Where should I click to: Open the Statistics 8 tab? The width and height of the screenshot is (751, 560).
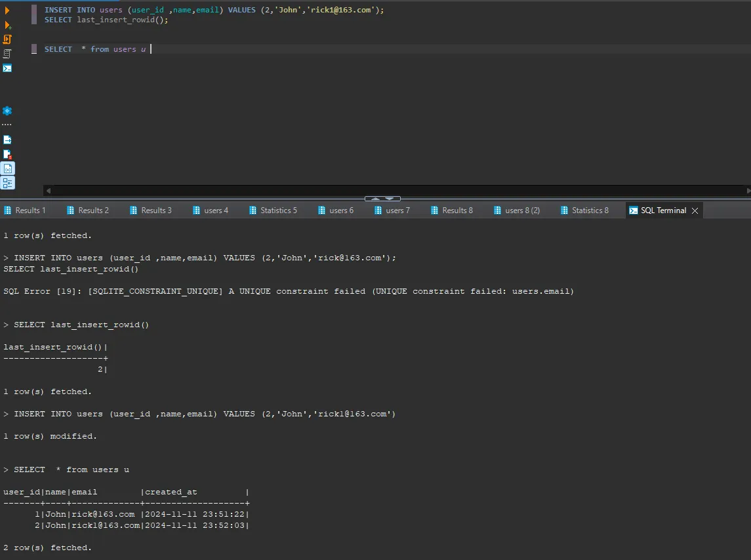pyautogui.click(x=585, y=210)
